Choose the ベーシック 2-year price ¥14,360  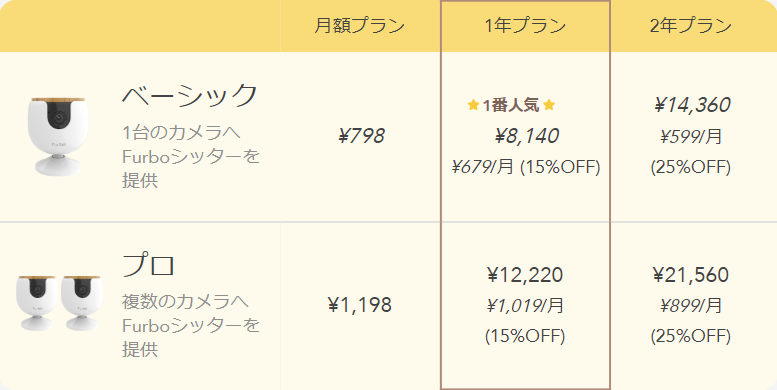click(x=692, y=105)
